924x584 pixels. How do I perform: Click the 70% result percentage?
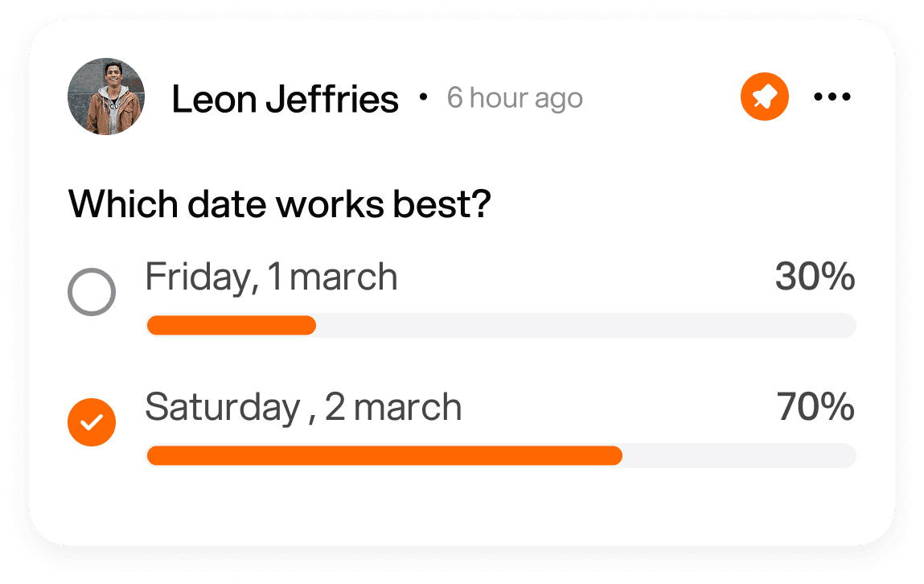point(815,407)
